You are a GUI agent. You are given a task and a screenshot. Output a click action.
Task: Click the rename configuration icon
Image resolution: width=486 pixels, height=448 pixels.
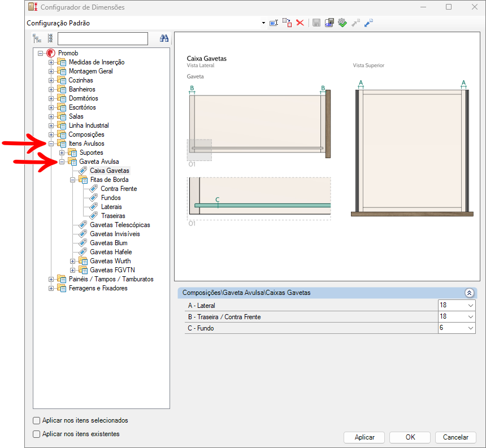[274, 23]
